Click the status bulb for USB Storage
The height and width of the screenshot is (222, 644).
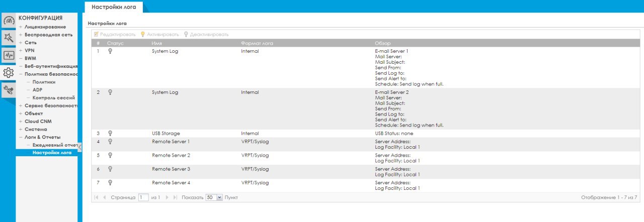110,133
